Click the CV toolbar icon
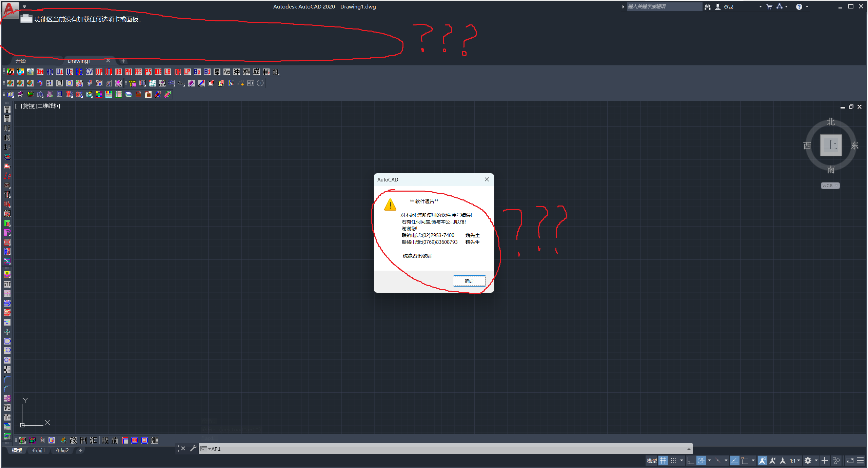The width and height of the screenshot is (868, 468). [89, 72]
